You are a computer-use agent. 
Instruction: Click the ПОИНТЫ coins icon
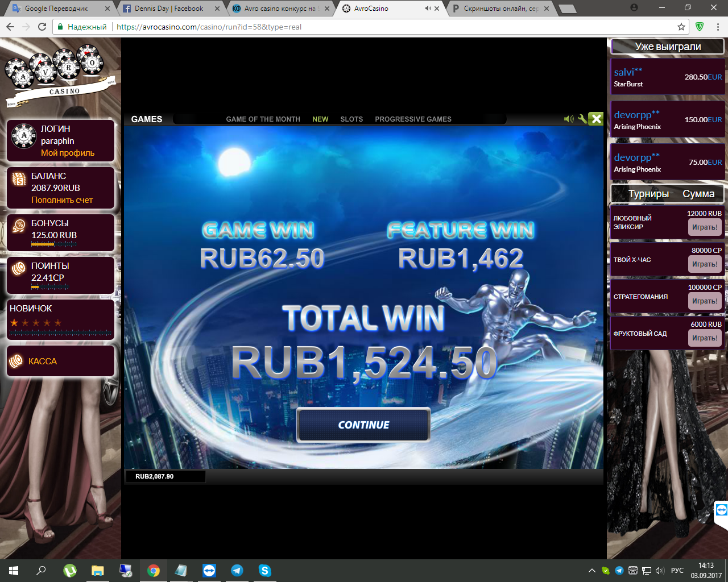coord(19,268)
